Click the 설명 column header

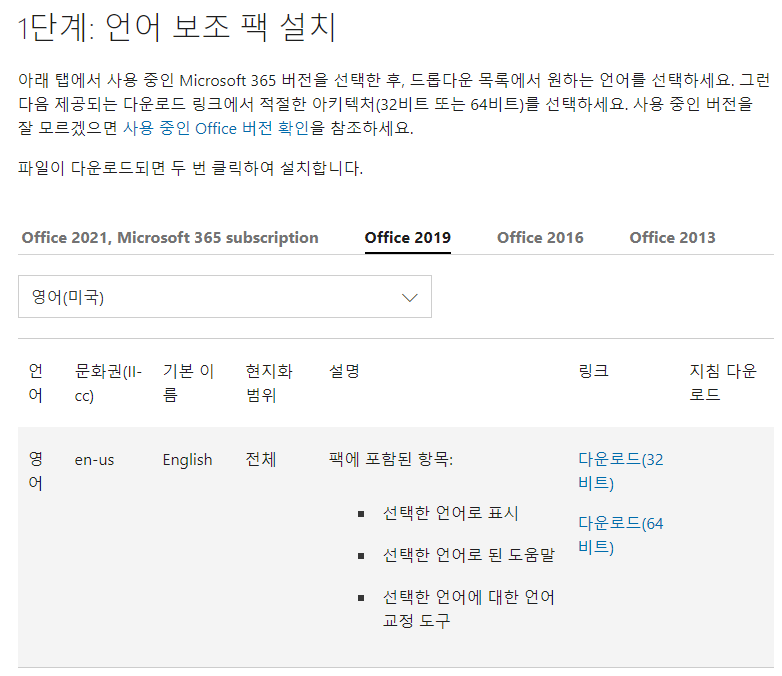[x=344, y=371]
